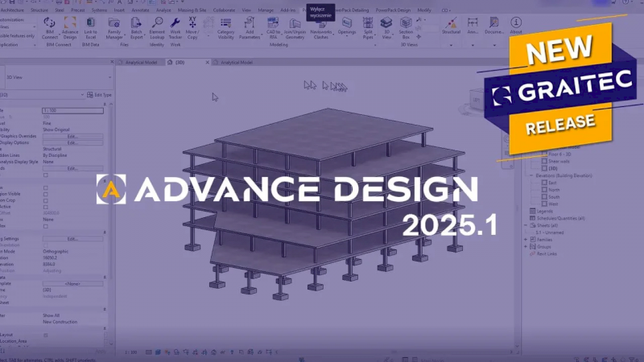
Task: Open the Docume... documentation tools icon
Action: [494, 27]
